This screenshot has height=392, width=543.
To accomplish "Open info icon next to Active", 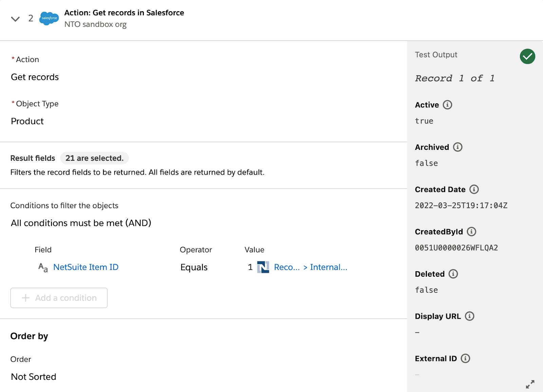I will coord(448,105).
